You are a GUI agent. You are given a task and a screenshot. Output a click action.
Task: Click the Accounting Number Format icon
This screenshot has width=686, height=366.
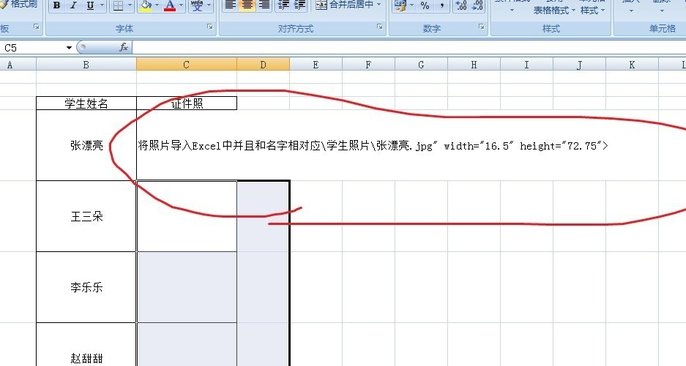pyautogui.click(x=400, y=5)
